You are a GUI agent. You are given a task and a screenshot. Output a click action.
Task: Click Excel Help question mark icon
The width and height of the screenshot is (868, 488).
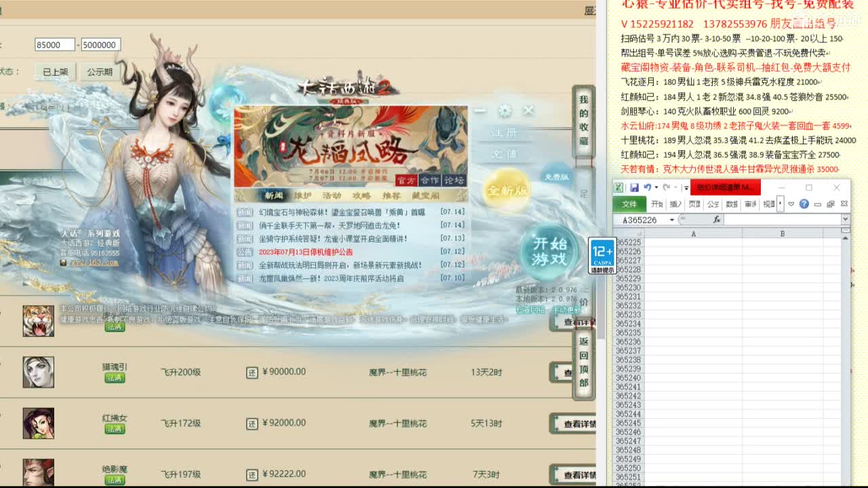tap(804, 203)
